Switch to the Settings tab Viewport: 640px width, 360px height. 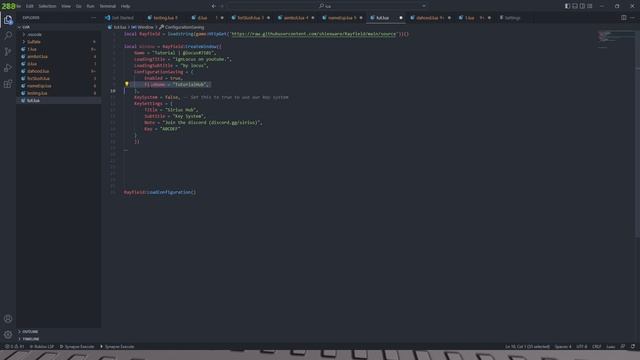pos(510,18)
